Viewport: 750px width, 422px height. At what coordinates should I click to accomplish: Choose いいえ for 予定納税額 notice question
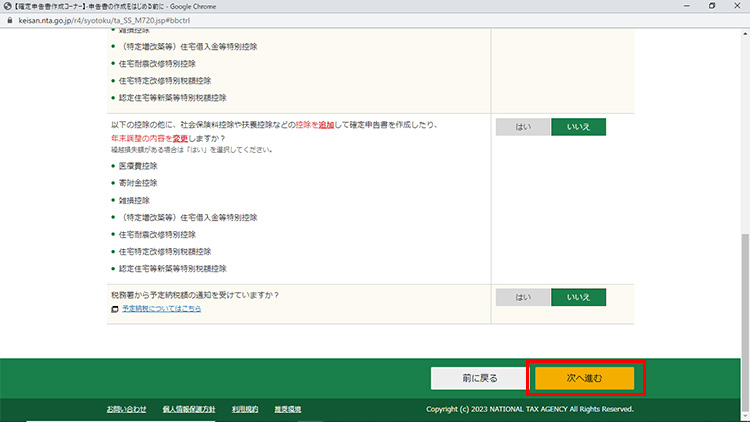pyautogui.click(x=578, y=297)
